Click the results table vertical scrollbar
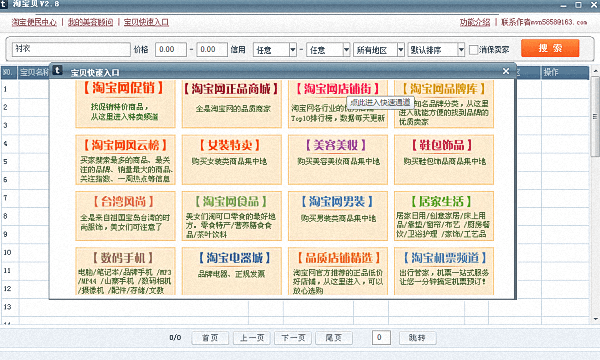600x360 pixels. (595, 116)
